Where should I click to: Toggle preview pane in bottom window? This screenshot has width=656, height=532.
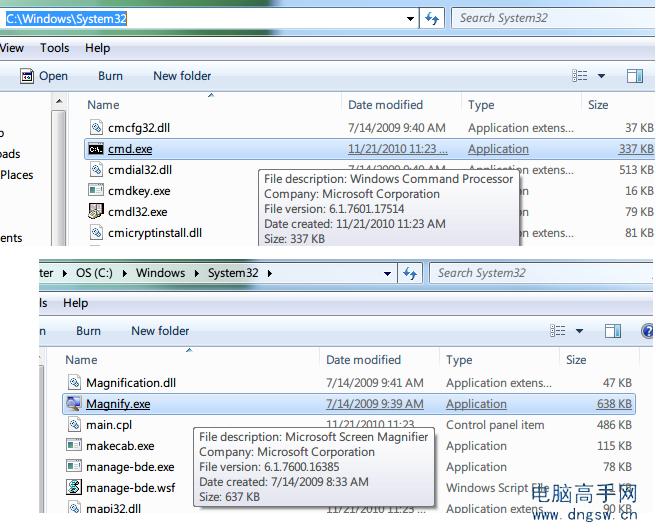(x=613, y=331)
